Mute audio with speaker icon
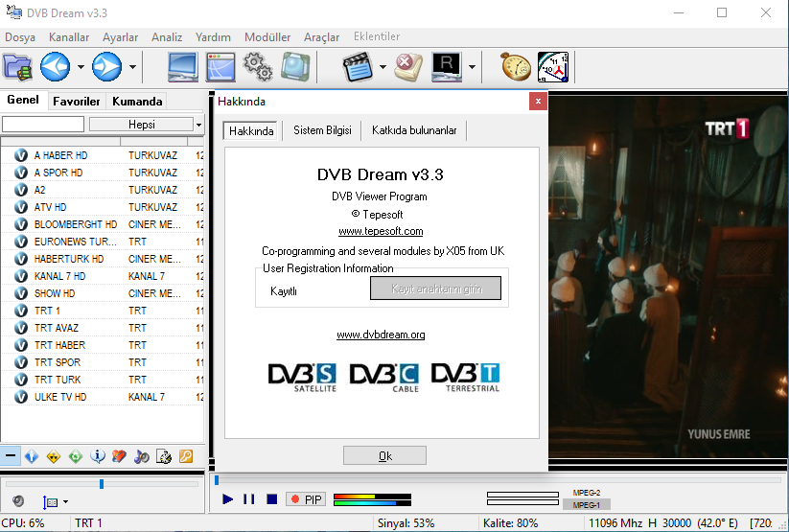Image resolution: width=789 pixels, height=532 pixels. pos(18,500)
